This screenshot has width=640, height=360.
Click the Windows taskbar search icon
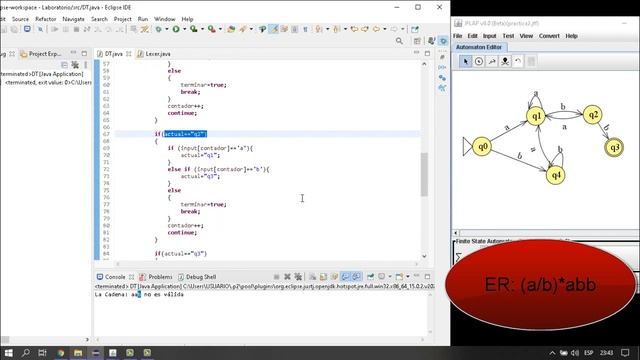point(26,353)
